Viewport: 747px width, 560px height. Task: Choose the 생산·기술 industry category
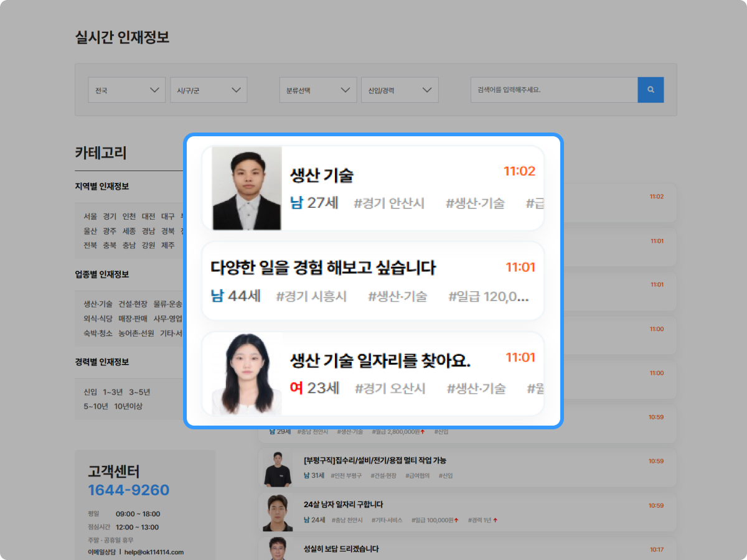click(x=98, y=304)
